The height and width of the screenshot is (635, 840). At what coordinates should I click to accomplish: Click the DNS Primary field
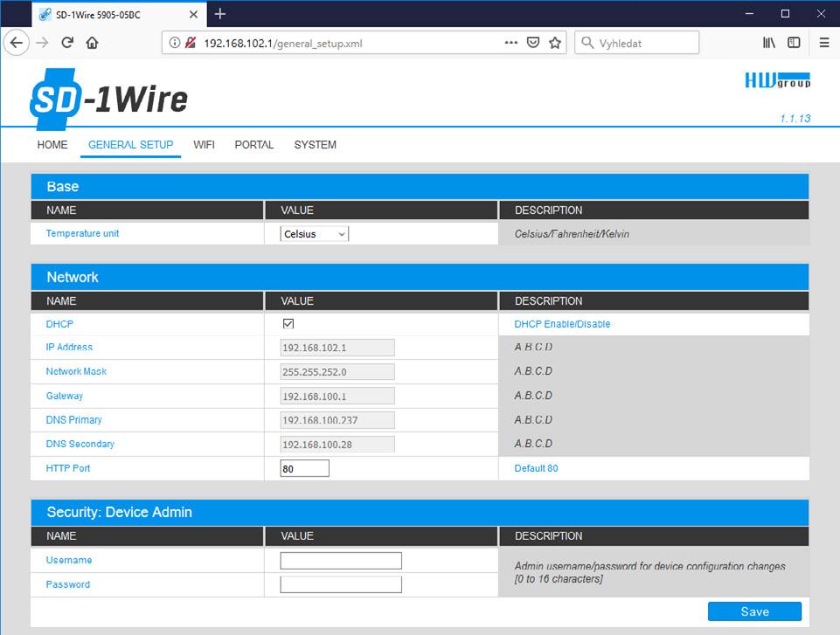tap(337, 420)
